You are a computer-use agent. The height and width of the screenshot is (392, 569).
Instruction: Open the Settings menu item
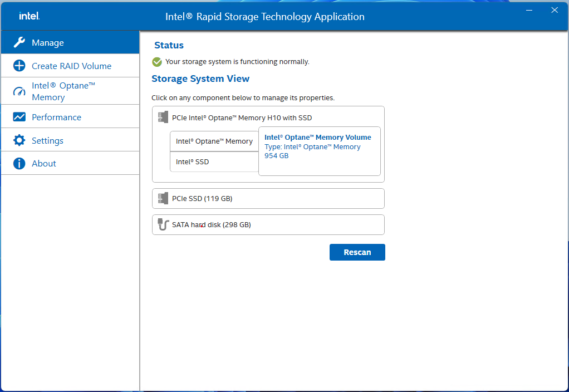click(47, 140)
